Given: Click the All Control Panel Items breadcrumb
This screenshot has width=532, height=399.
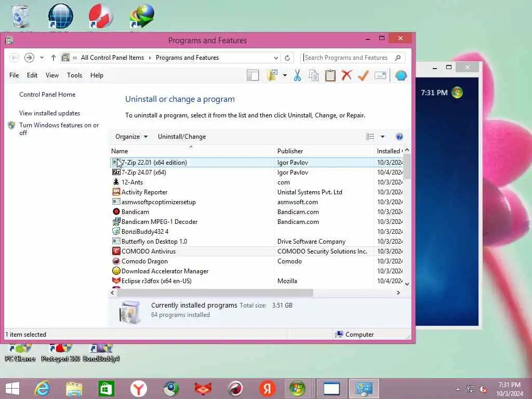Looking at the screenshot, I should [x=112, y=58].
